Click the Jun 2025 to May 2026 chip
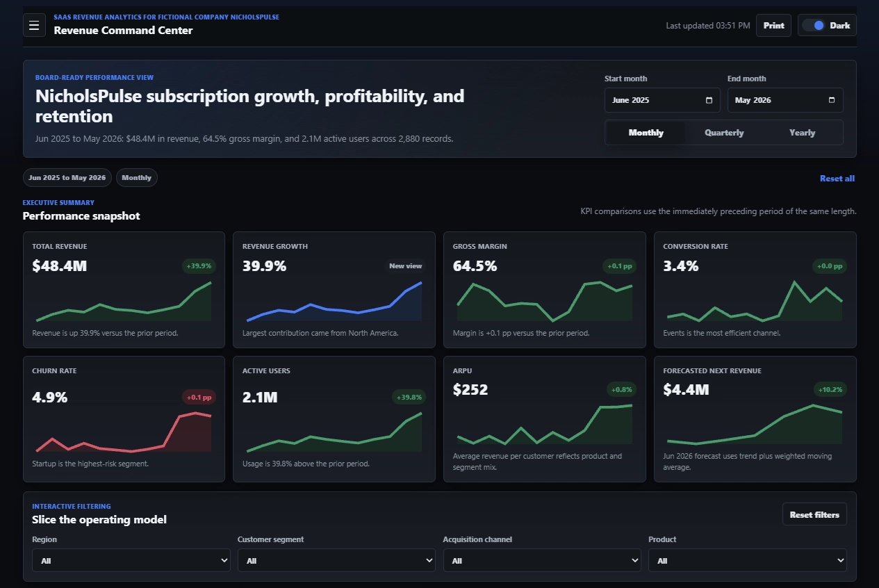 [67, 178]
